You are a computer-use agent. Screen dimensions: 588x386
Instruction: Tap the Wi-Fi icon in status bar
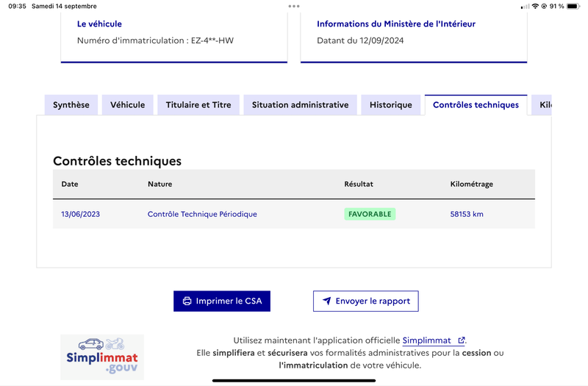click(535, 6)
